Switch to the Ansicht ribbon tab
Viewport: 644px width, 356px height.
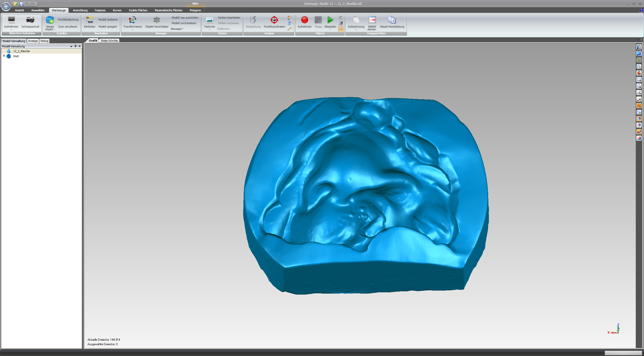(x=19, y=10)
